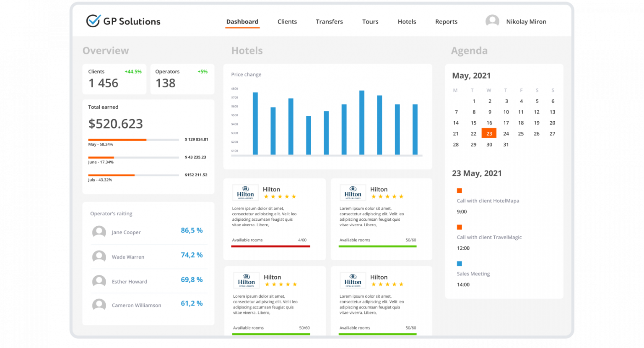Expand the Hotels section header

[x=247, y=50]
